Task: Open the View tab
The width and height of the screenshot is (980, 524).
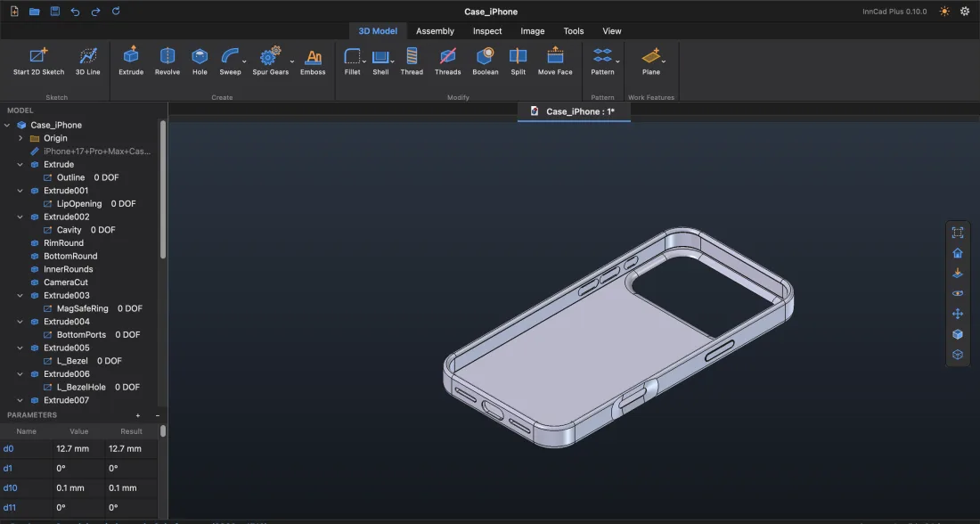Action: pyautogui.click(x=612, y=30)
